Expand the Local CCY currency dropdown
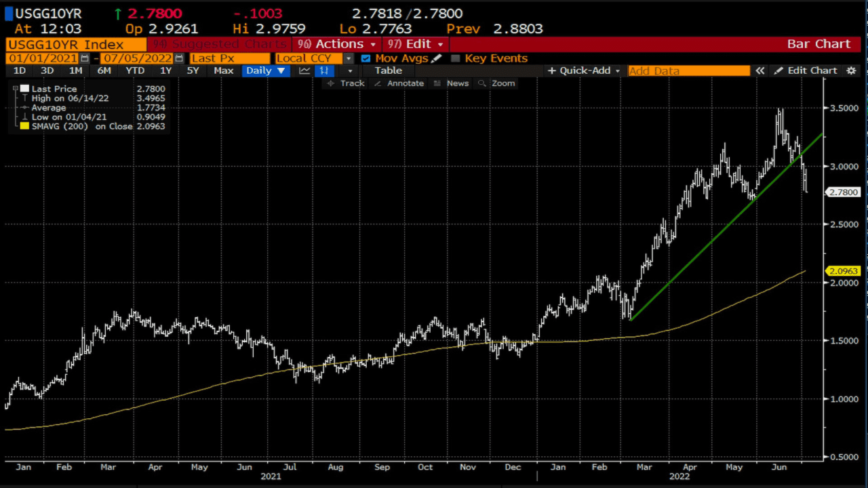868x488 pixels. (x=349, y=58)
